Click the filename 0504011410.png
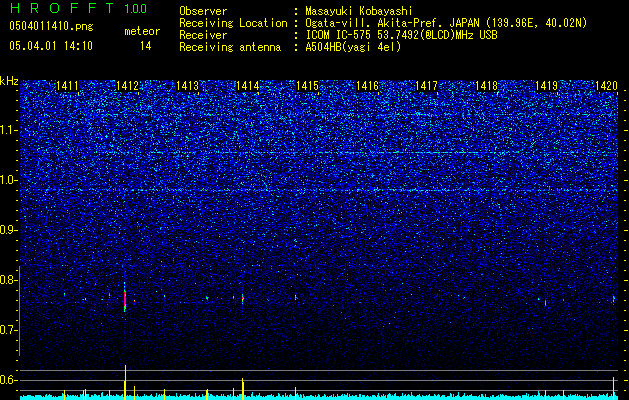629x400 pixels. 51,26
